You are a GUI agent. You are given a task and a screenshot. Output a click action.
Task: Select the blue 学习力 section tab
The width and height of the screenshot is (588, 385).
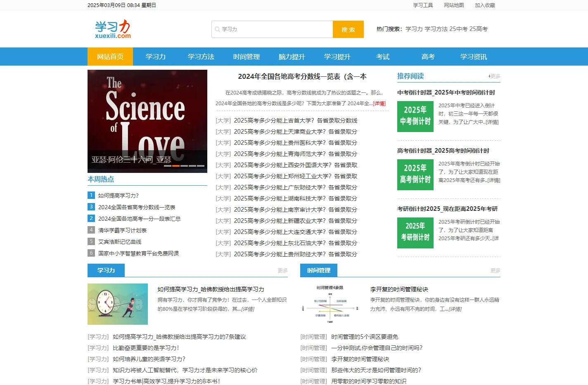pyautogui.click(x=106, y=270)
